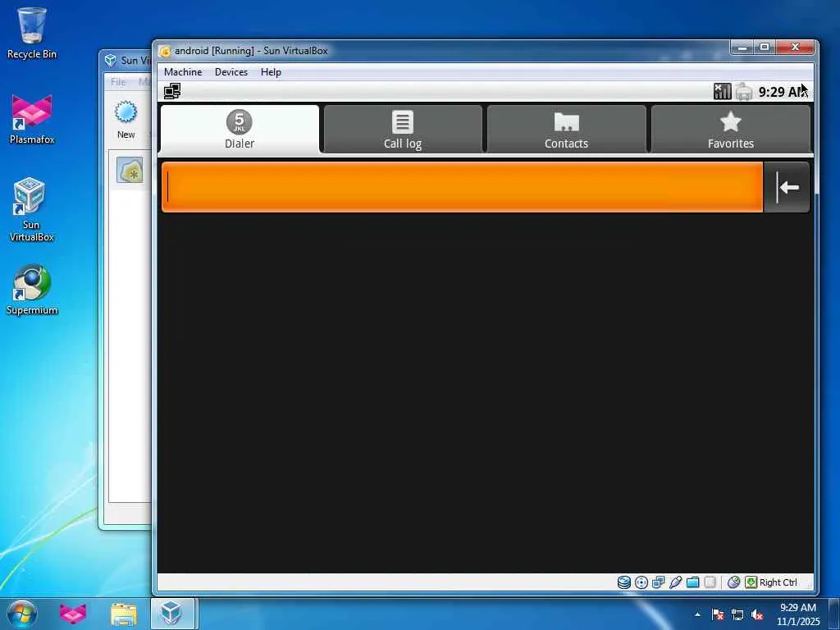Open the Windows Start menu orb

(22, 614)
